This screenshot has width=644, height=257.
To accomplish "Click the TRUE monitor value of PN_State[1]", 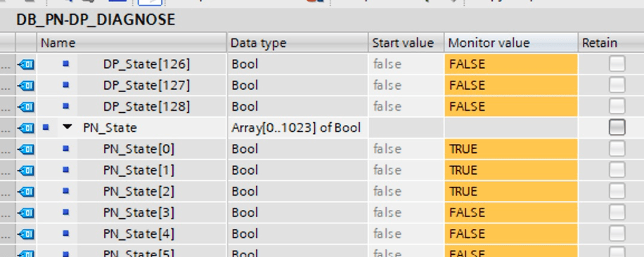I will 511,171.
